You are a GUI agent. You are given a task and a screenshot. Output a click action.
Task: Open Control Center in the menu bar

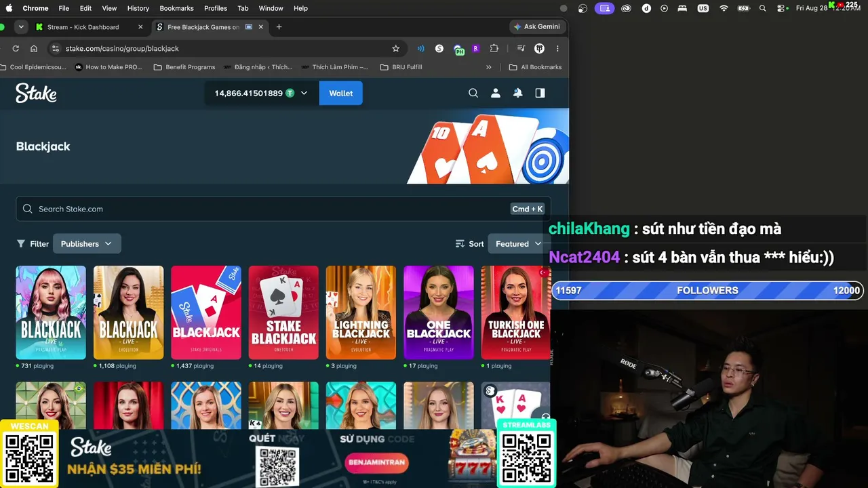782,8
